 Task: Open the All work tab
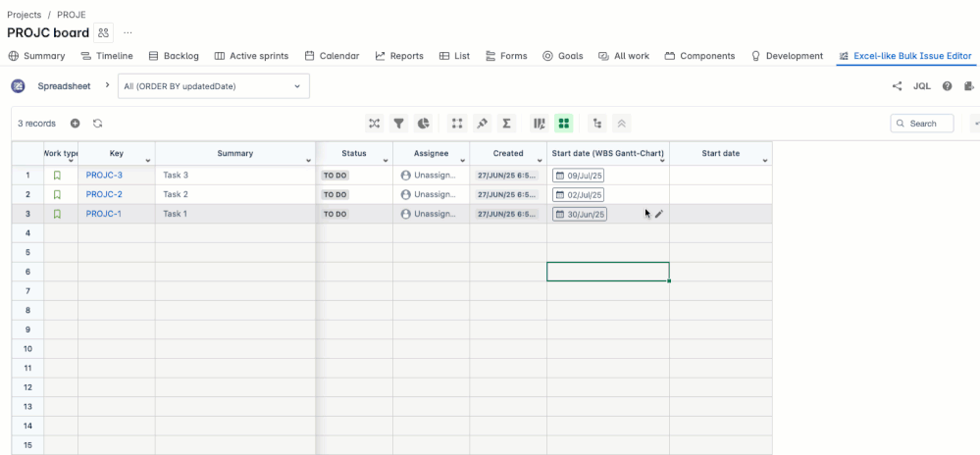click(x=624, y=56)
